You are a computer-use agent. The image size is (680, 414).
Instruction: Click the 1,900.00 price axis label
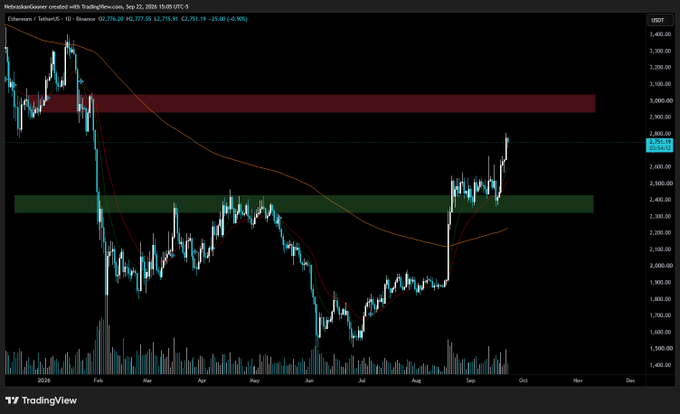click(661, 282)
